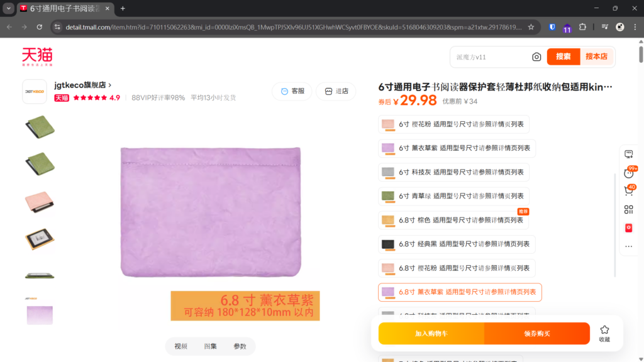644x362 pixels.
Task: Select the 6寸 樱花粉 option
Action: click(x=455, y=124)
